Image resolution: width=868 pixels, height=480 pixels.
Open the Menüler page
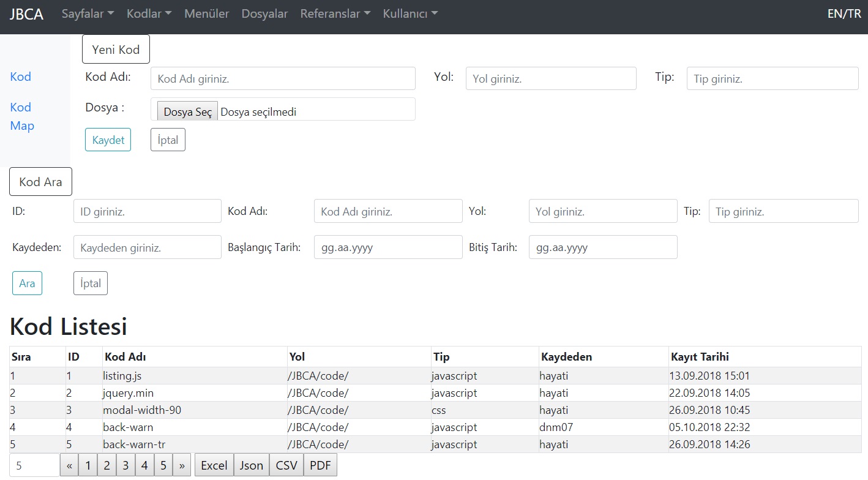[206, 13]
